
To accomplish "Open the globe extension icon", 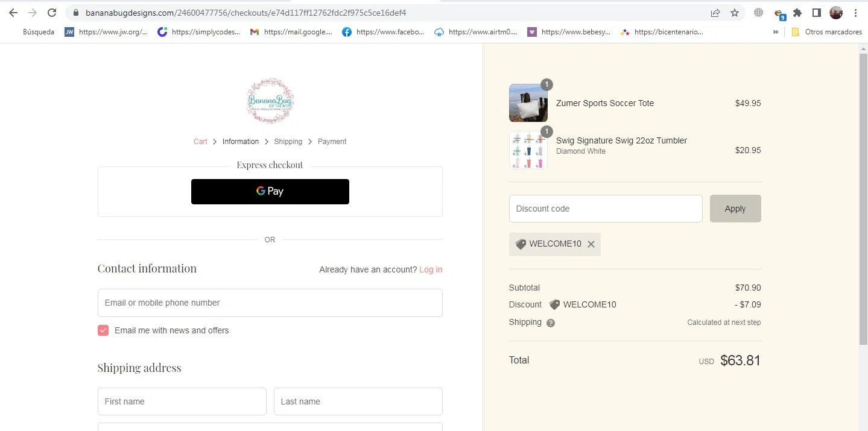I will [x=759, y=13].
